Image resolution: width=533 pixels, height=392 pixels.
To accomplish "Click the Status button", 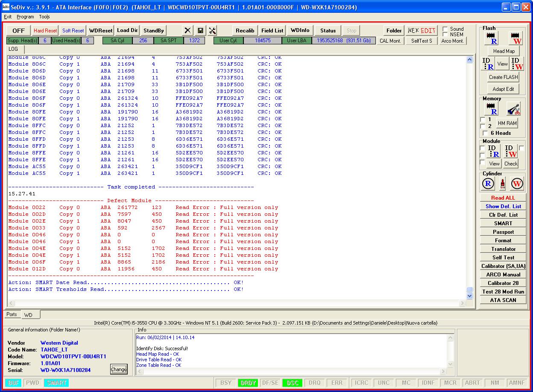I will [x=328, y=31].
